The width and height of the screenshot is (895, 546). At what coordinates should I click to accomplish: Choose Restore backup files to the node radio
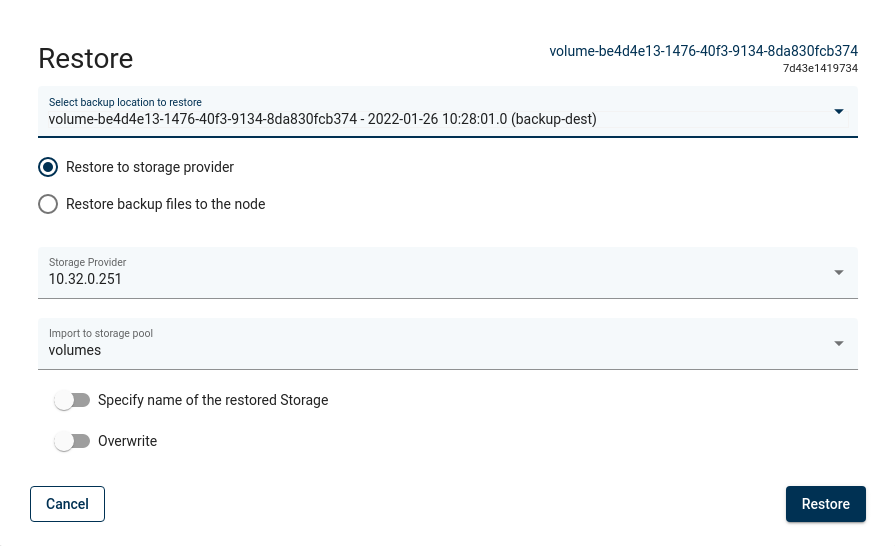tap(48, 204)
